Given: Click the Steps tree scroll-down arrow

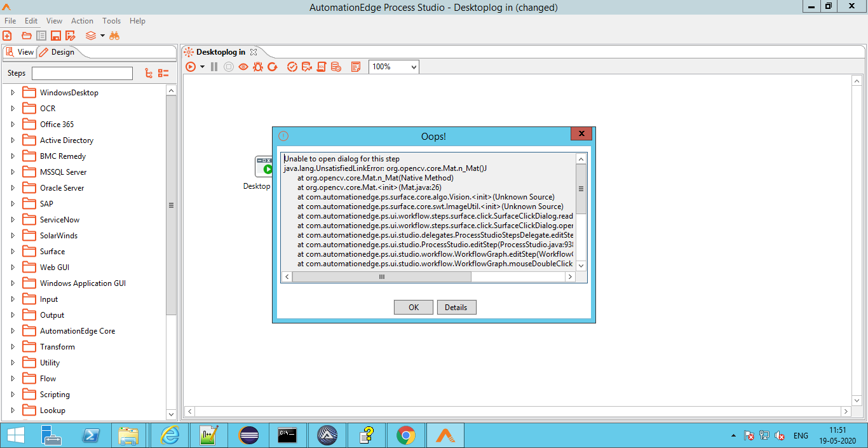Looking at the screenshot, I should (171, 414).
